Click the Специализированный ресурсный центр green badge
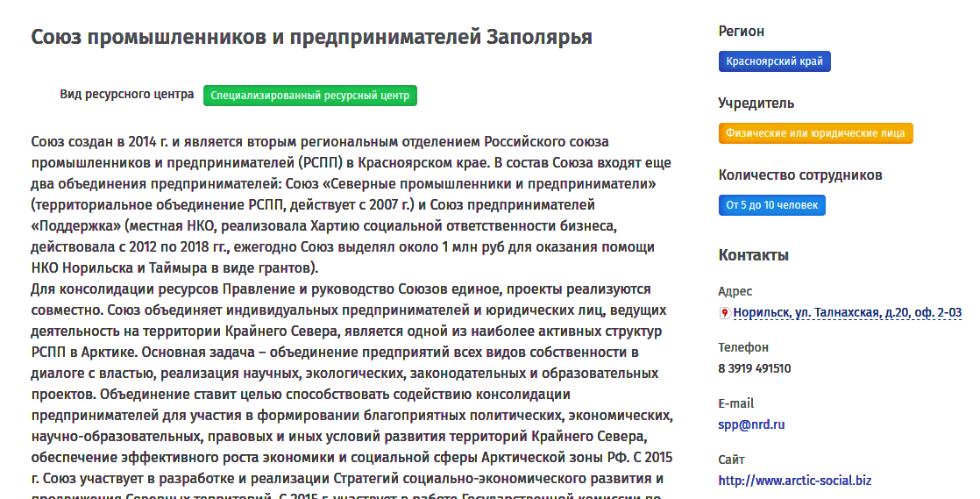This screenshot has height=499, width=980. coord(310,96)
